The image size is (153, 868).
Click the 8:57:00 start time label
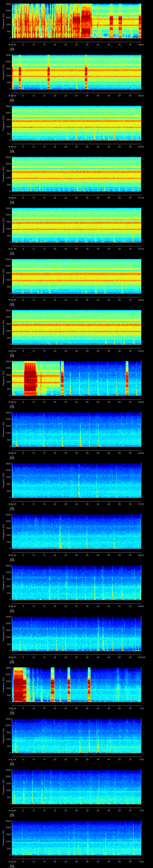pos(12,555)
